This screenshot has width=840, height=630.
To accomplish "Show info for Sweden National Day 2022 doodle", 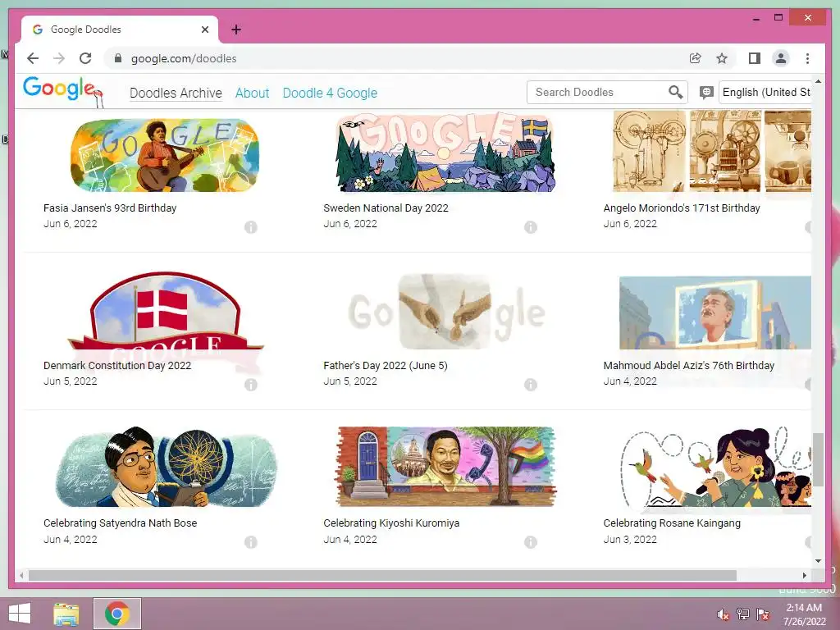I will point(531,227).
